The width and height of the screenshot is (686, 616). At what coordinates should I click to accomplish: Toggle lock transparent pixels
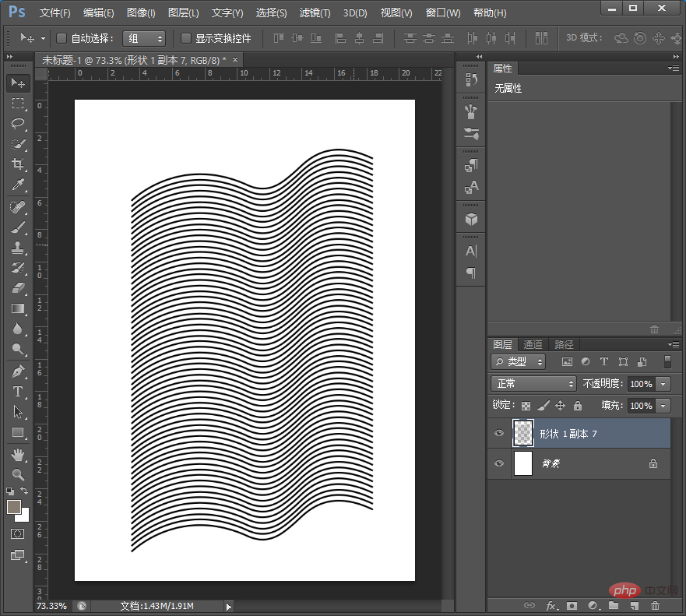click(526, 406)
